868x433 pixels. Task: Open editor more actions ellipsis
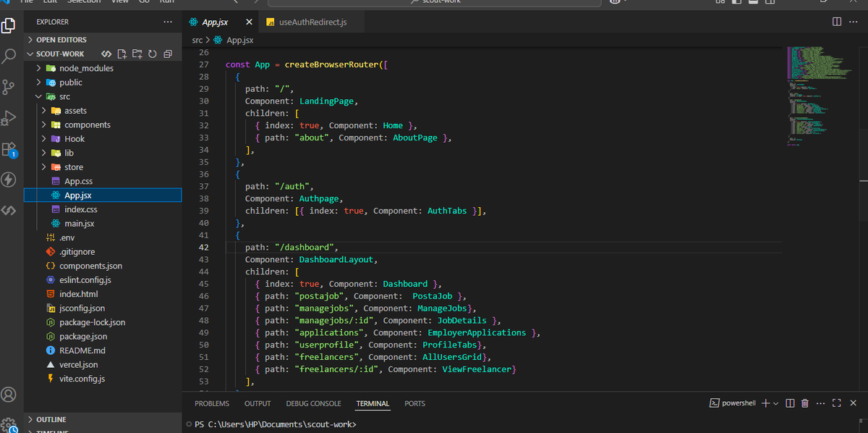tap(855, 22)
